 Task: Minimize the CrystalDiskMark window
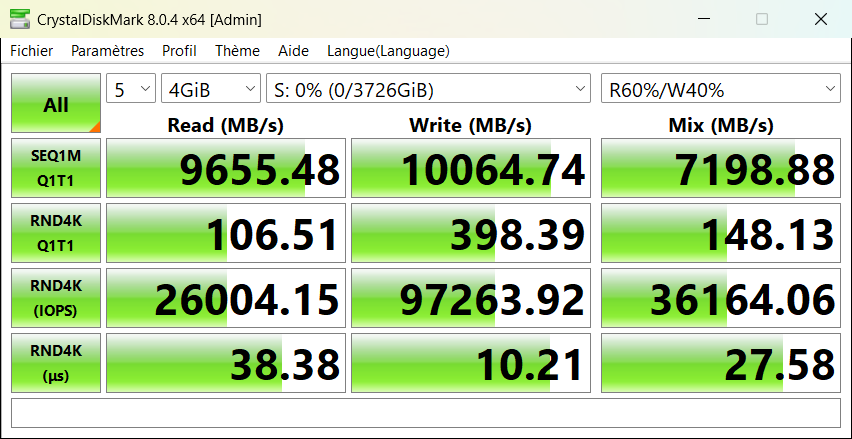707,19
